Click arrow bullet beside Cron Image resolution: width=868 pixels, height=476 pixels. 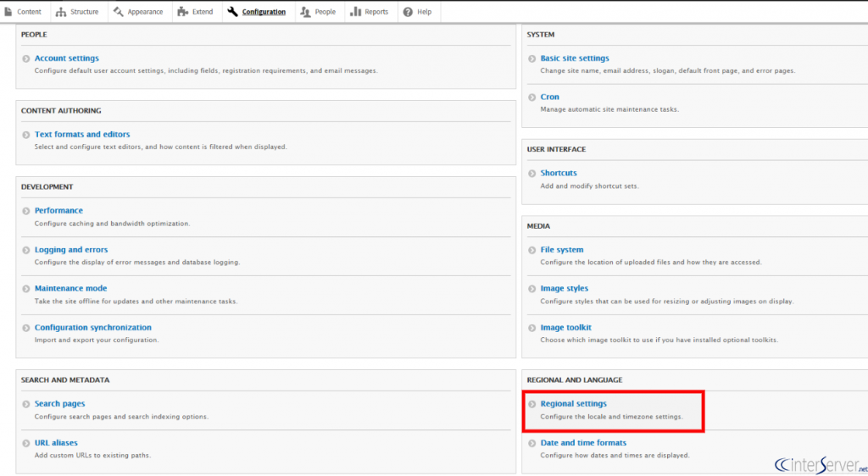tap(532, 97)
